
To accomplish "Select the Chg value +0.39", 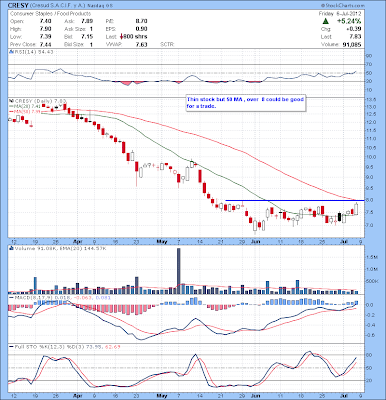I will point(354,29).
